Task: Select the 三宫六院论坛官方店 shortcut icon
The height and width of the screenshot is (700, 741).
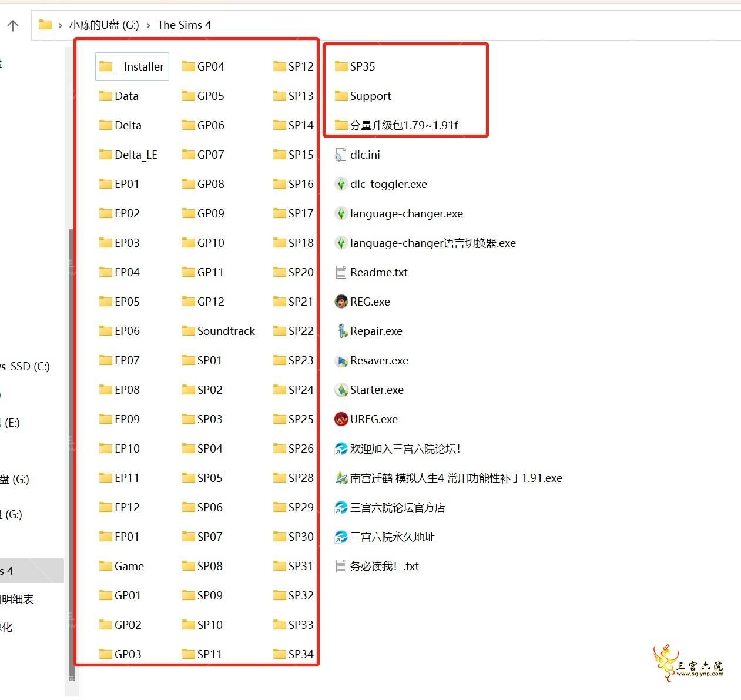Action: tap(341, 507)
